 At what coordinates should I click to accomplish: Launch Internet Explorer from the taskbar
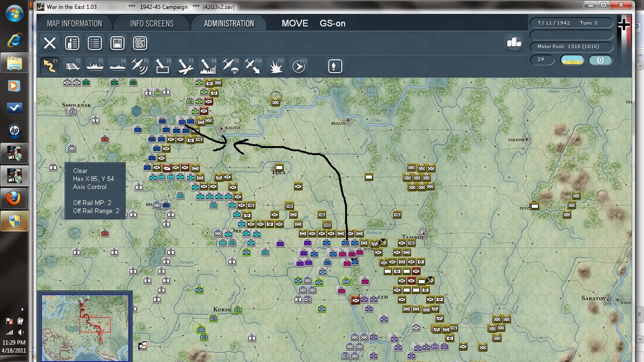click(x=14, y=40)
